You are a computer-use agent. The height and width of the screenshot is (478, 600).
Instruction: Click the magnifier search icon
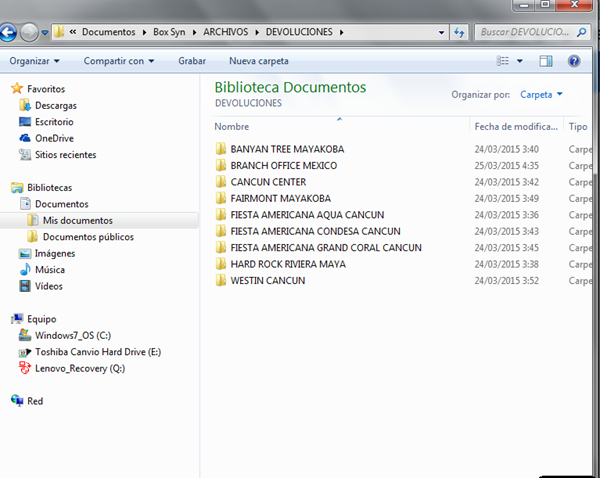[581, 32]
